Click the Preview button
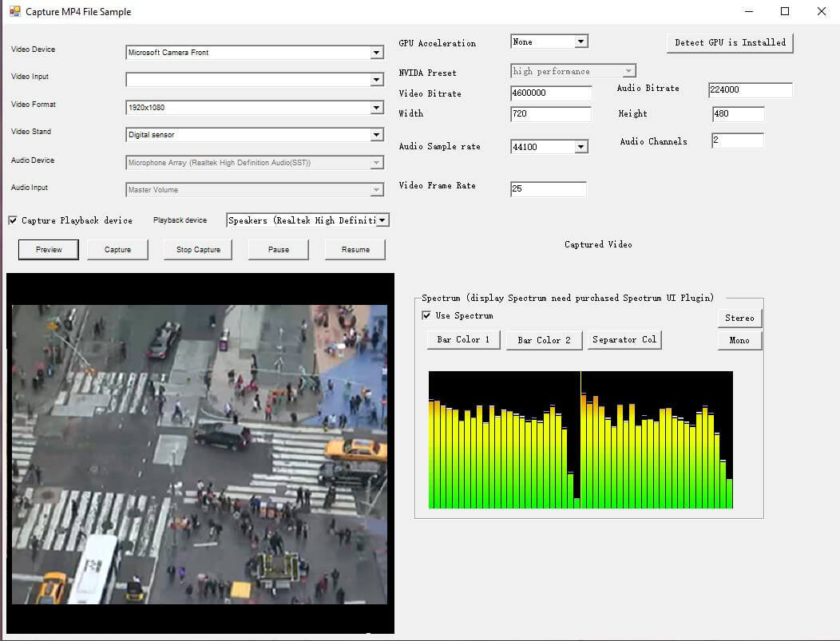840x641 pixels. (x=48, y=249)
